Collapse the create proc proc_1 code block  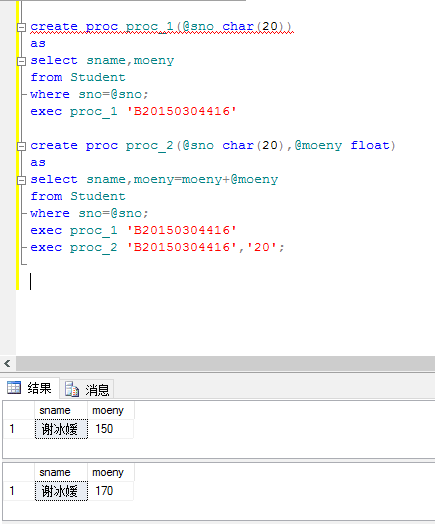(x=21, y=27)
